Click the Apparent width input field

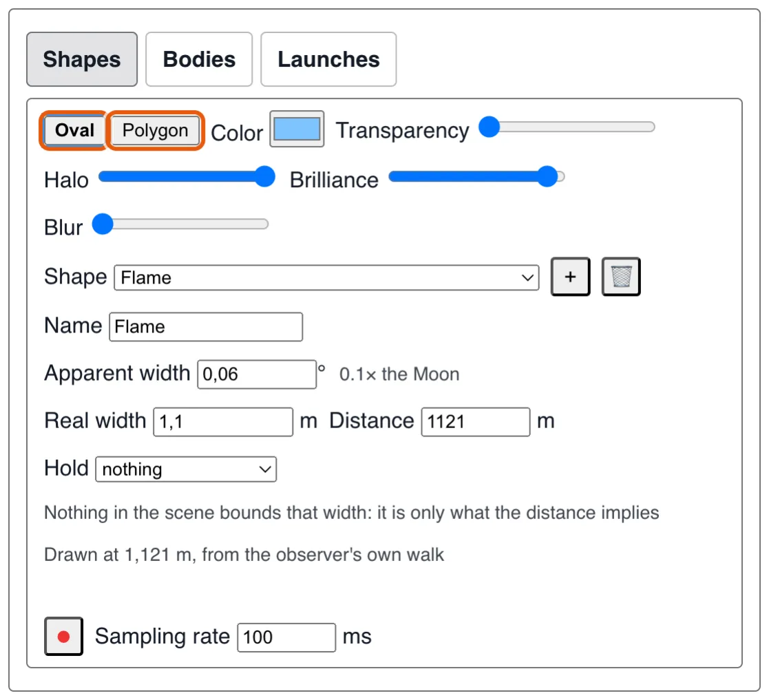(x=257, y=374)
